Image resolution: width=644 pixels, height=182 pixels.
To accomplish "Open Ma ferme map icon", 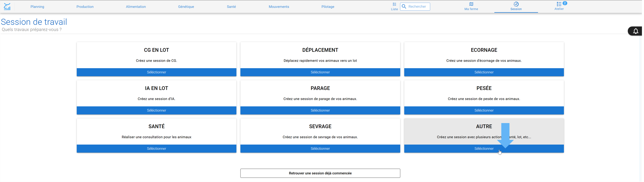I will pos(471,4).
